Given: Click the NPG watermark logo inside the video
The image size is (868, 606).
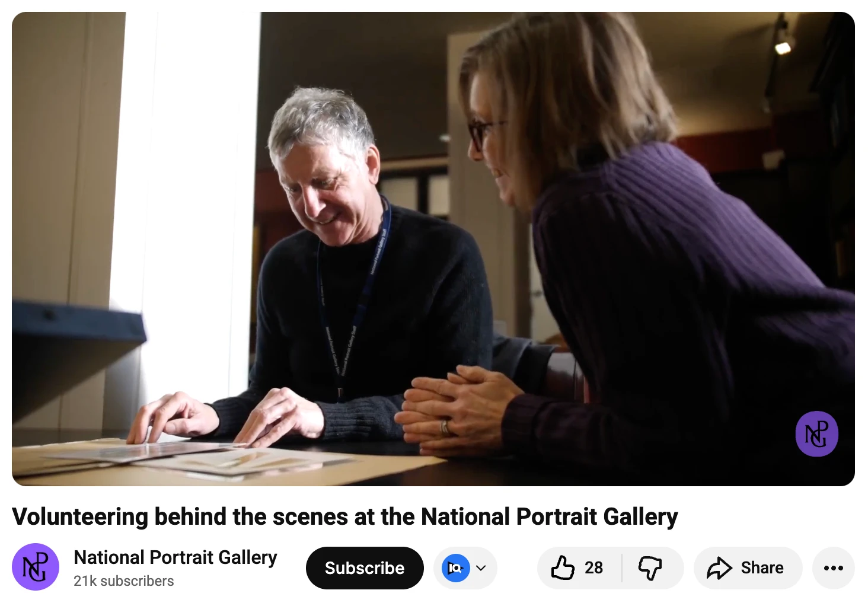Looking at the screenshot, I should click(816, 434).
